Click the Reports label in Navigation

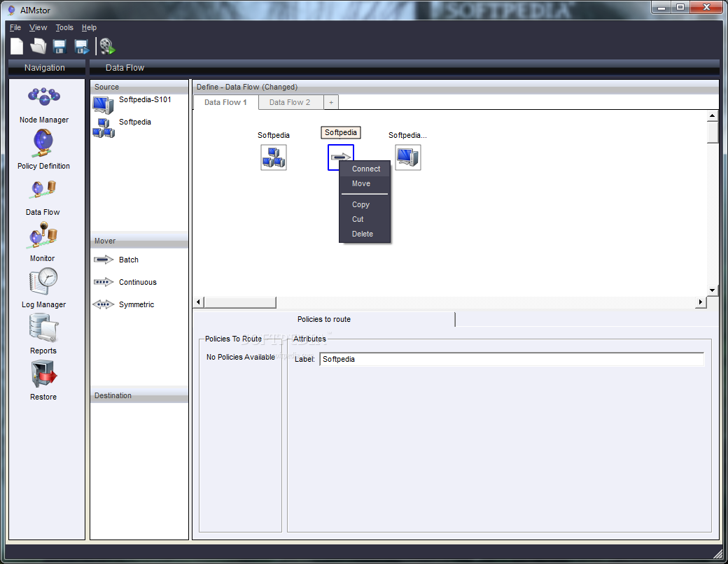tap(43, 351)
